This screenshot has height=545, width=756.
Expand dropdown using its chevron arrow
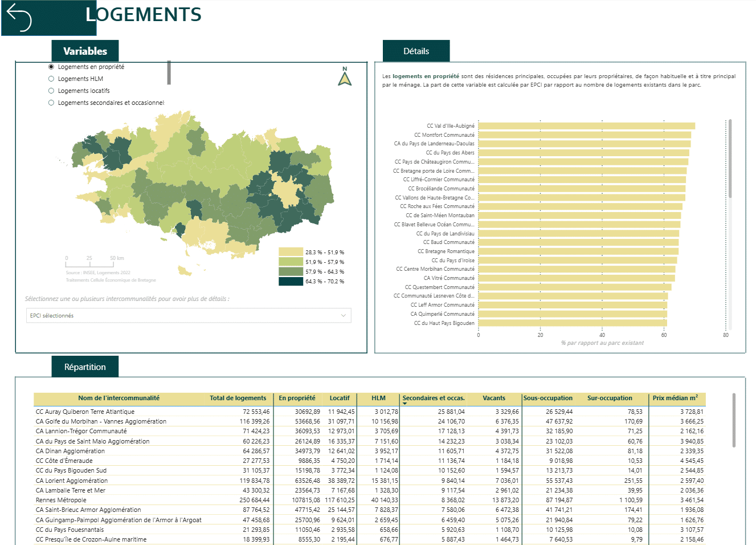344,315
